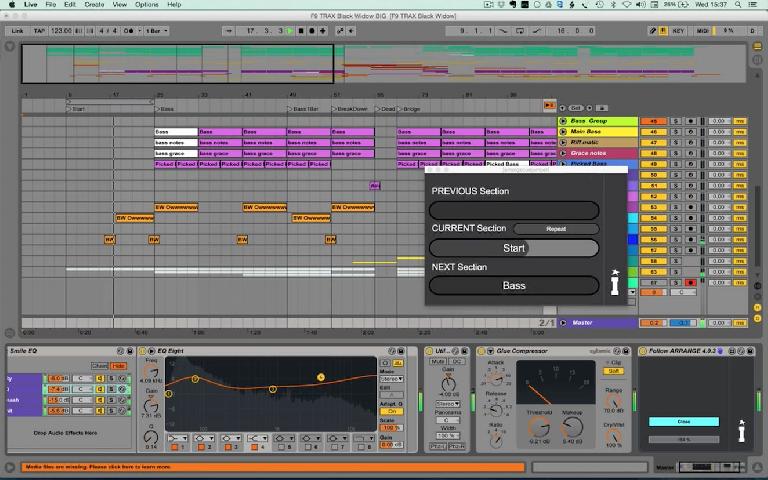
Task: Open the browser with the show/hide triangle
Action: (10, 47)
